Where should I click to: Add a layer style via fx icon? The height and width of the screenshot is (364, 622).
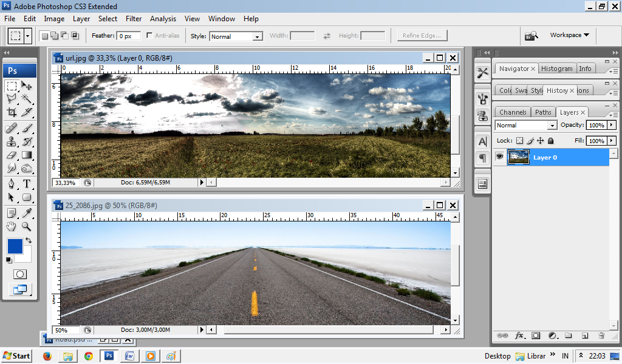click(x=519, y=335)
